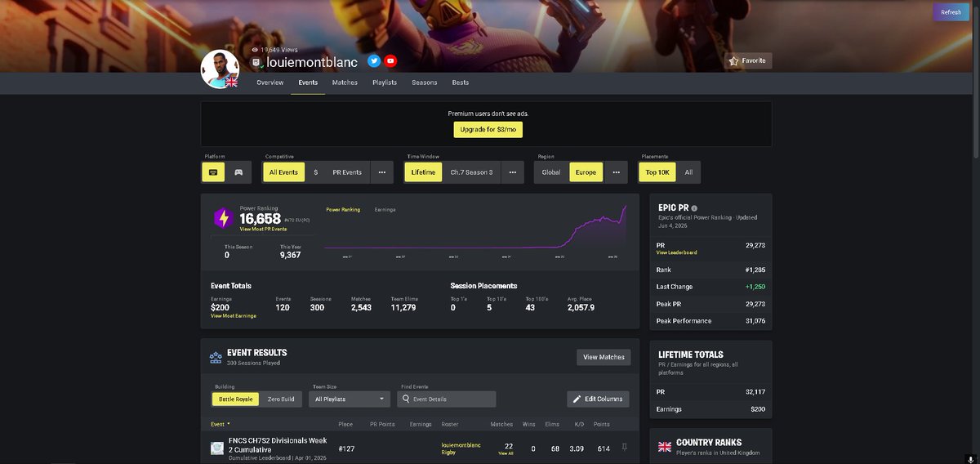This screenshot has height=464, width=980.
Task: Click the View Matches button
Action: click(604, 357)
